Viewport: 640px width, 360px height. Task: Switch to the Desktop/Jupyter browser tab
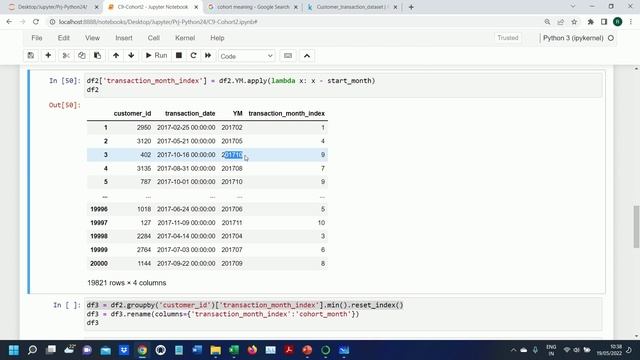click(x=53, y=7)
